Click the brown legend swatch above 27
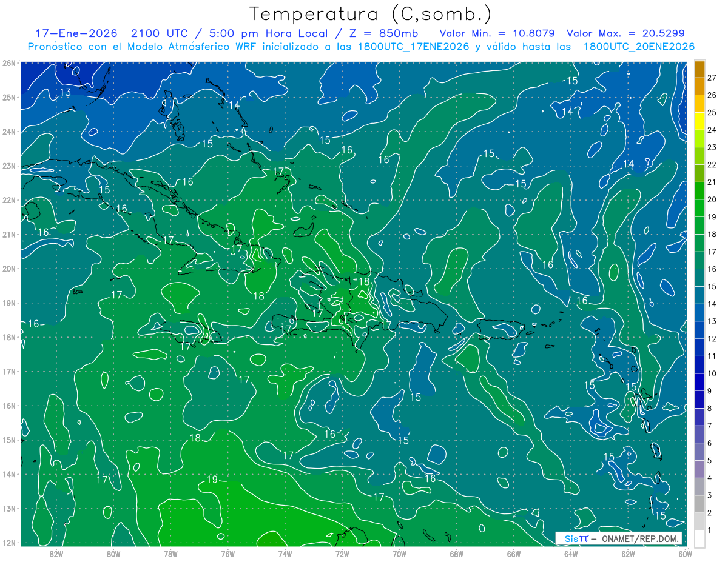The width and height of the screenshot is (728, 562). coord(700,69)
